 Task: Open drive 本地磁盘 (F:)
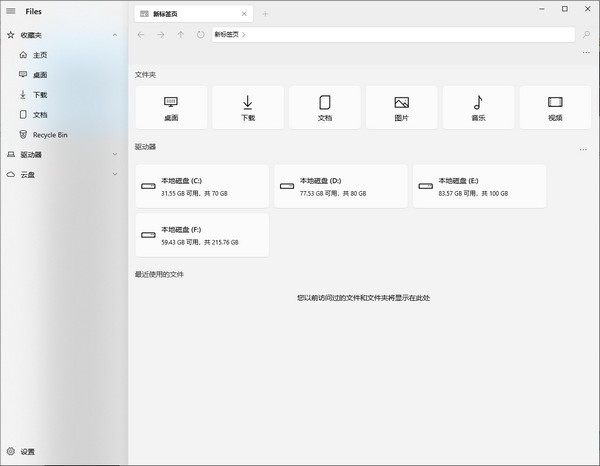(x=202, y=235)
